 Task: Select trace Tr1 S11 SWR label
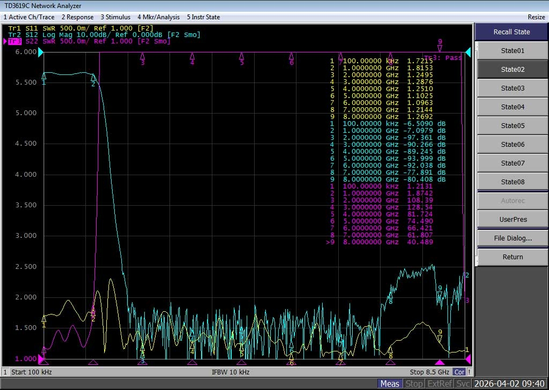point(81,28)
